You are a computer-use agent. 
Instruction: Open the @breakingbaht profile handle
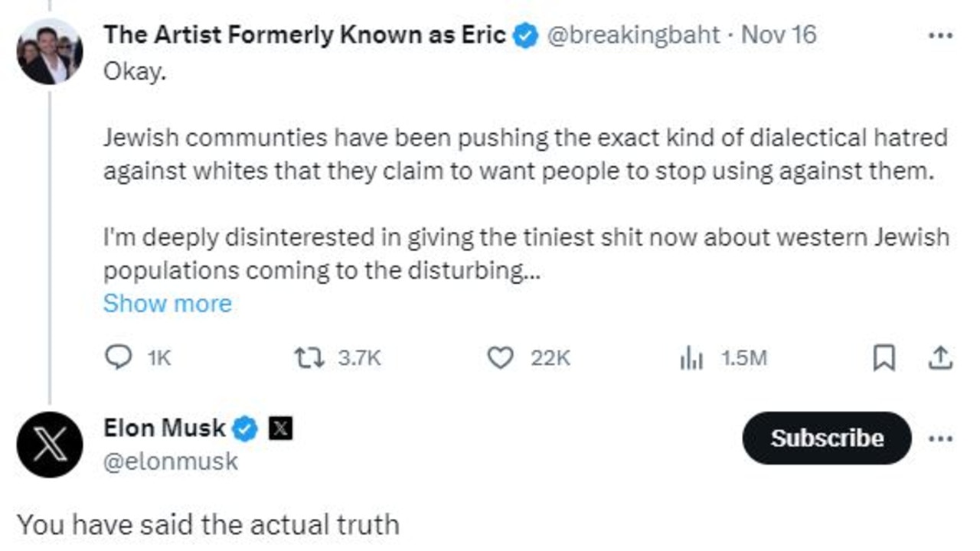click(632, 35)
